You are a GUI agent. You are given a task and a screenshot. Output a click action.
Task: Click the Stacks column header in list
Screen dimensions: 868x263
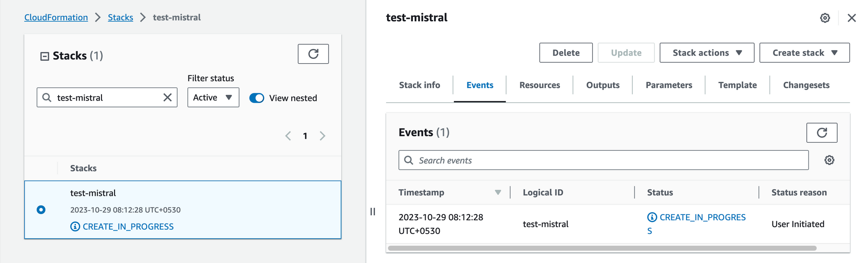click(x=83, y=168)
